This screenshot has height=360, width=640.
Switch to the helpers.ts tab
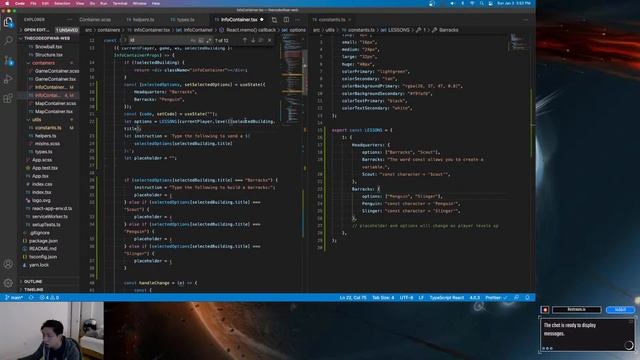click(x=140, y=20)
